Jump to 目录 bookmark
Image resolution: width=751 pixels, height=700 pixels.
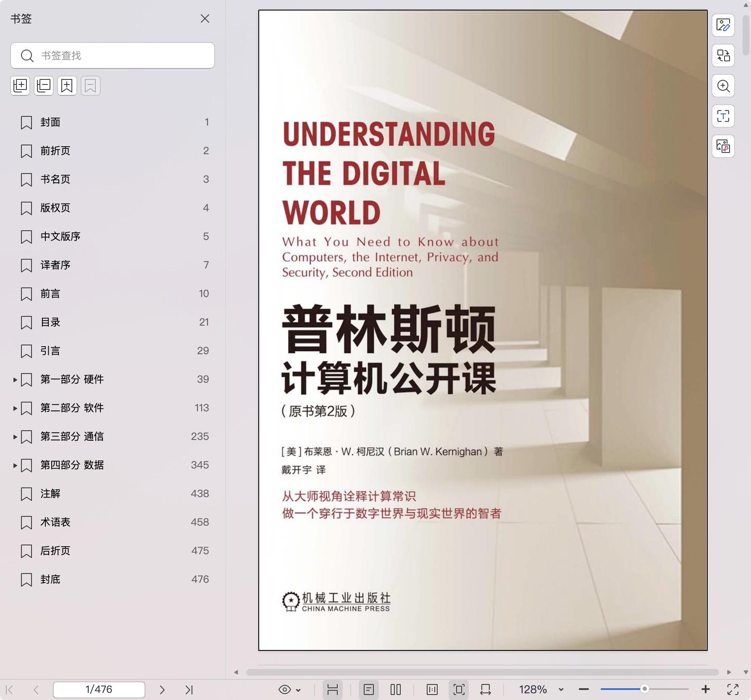[x=113, y=322]
